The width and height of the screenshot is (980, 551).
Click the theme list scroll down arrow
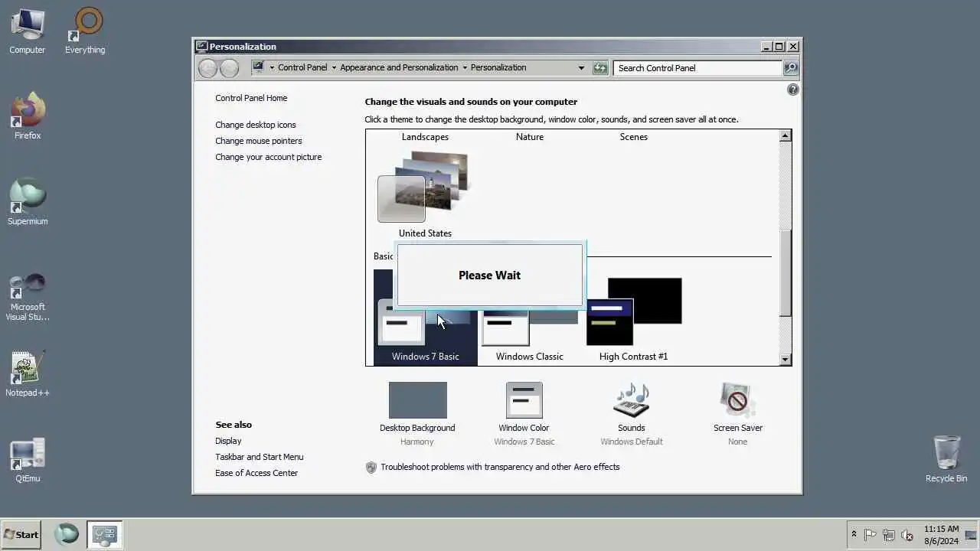tap(785, 359)
